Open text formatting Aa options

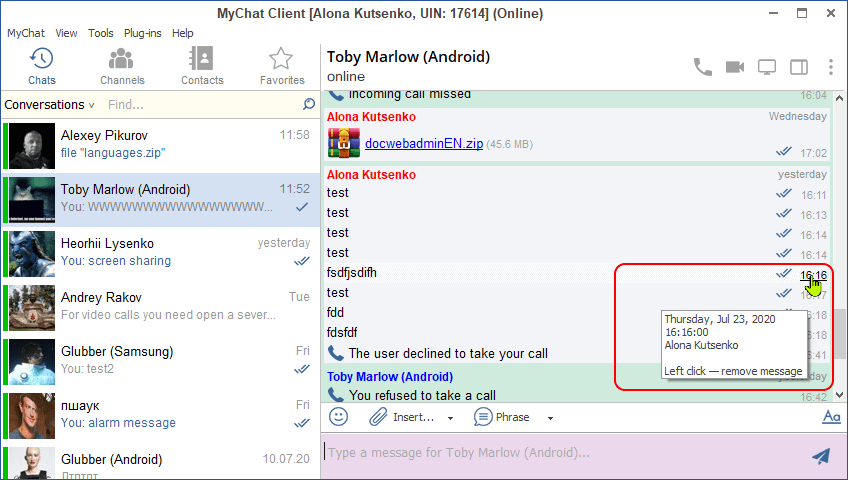(x=830, y=417)
